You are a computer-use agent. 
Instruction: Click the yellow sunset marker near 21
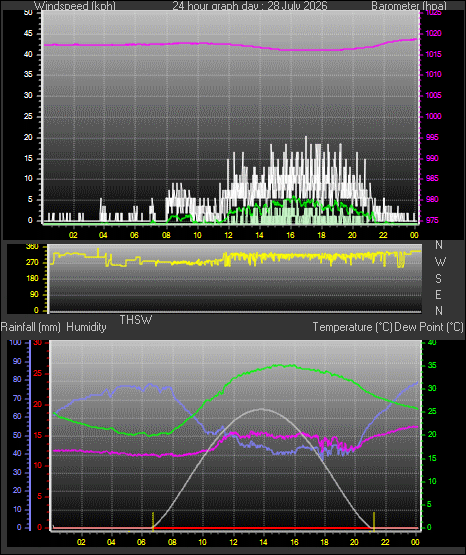tap(374, 521)
